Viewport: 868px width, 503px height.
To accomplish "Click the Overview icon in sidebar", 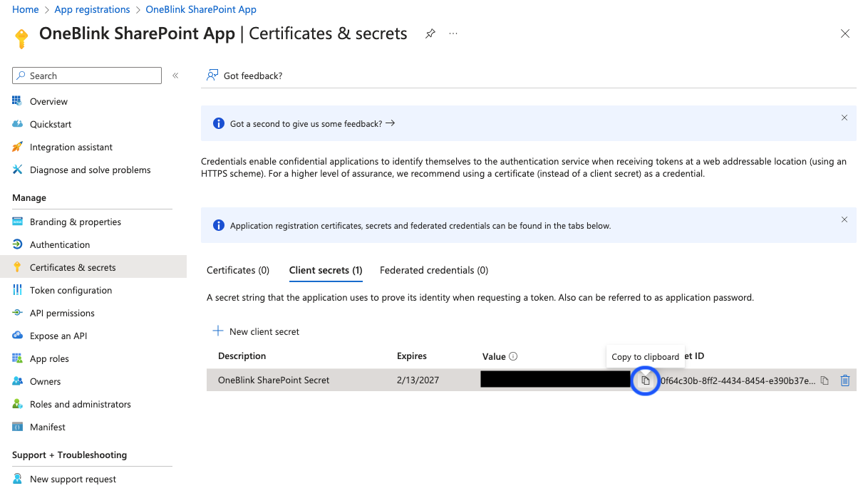I will click(x=17, y=101).
